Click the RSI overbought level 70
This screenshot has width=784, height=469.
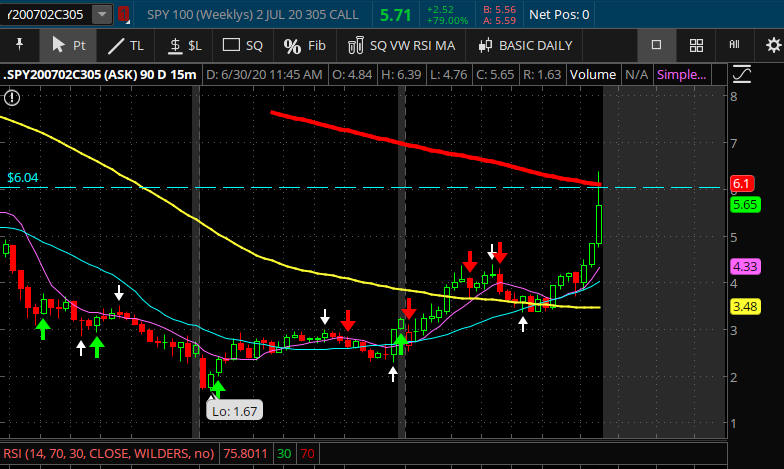(307, 454)
